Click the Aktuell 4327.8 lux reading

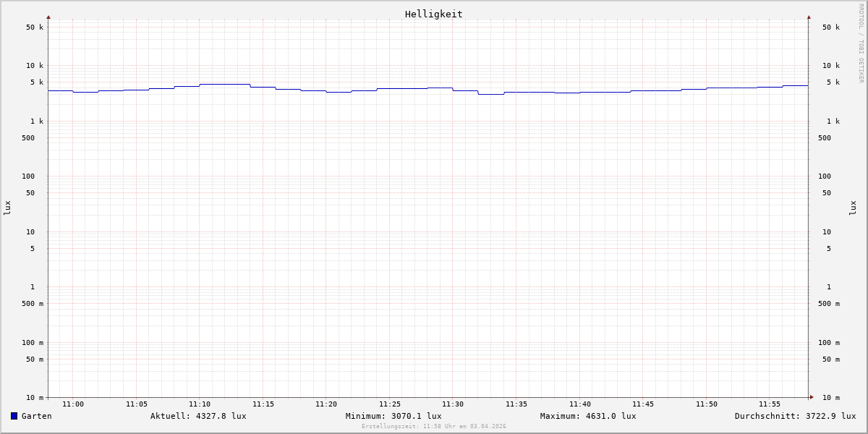pos(198,416)
